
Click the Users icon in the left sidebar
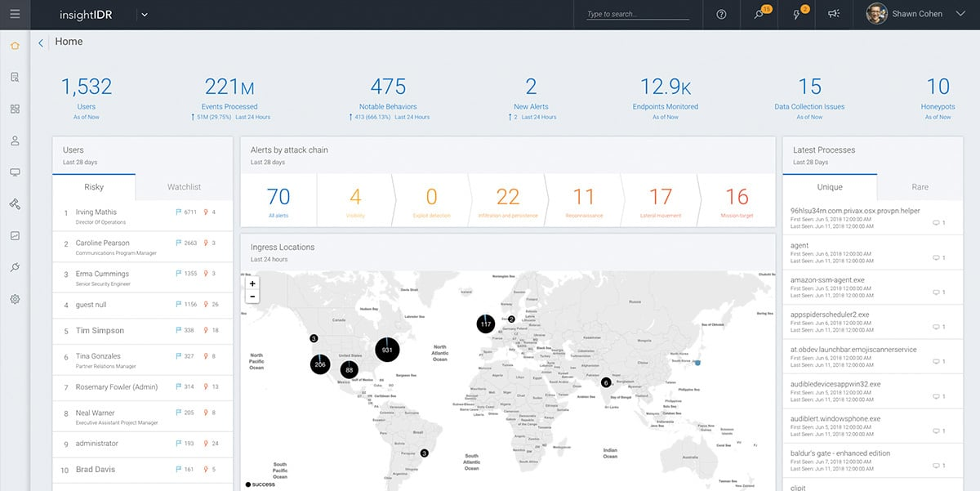[x=15, y=140]
